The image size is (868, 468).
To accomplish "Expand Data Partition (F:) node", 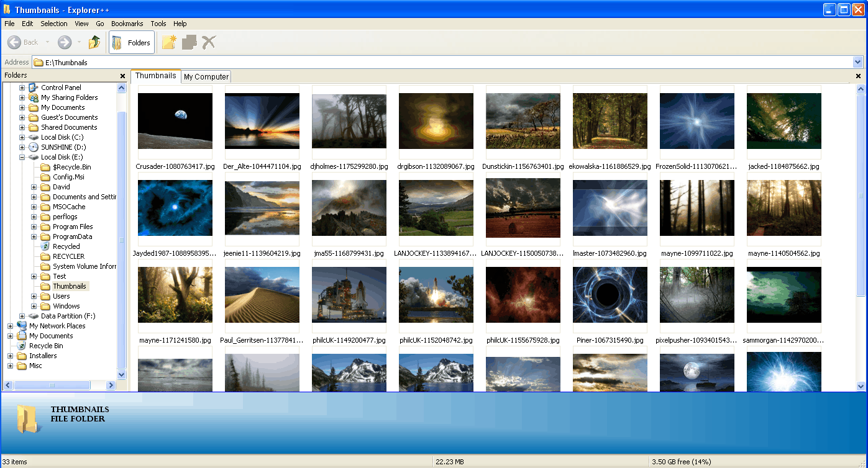I will pyautogui.click(x=22, y=316).
